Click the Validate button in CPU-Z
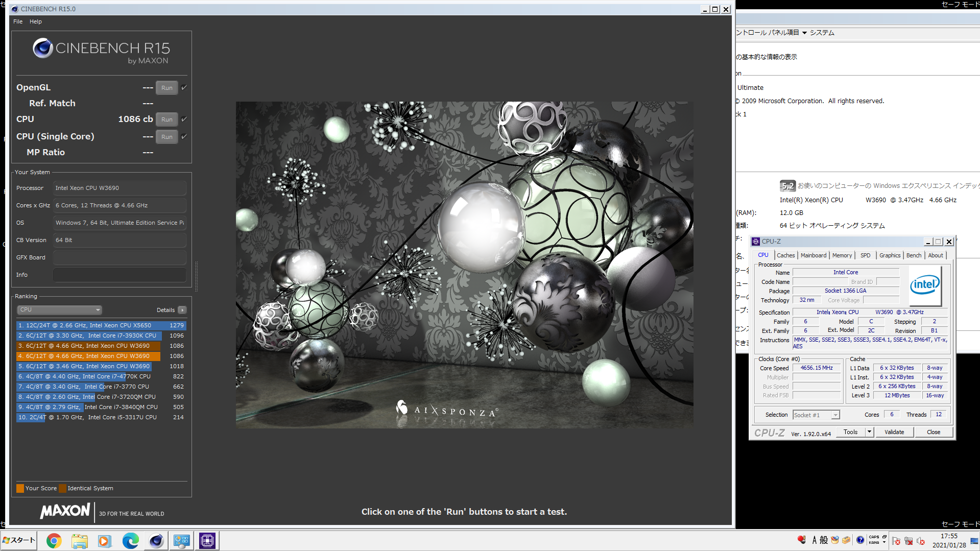 pos(894,432)
